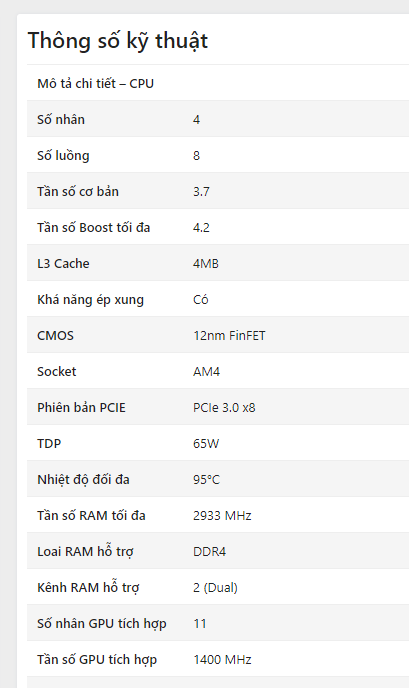
Task: Select the '1400 MHz' GPU frequency value
Action: 222,659
